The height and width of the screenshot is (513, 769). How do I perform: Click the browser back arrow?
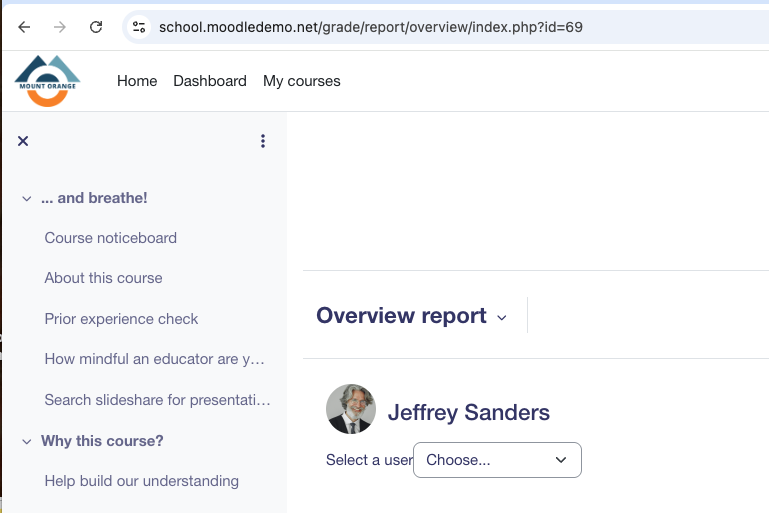24,27
